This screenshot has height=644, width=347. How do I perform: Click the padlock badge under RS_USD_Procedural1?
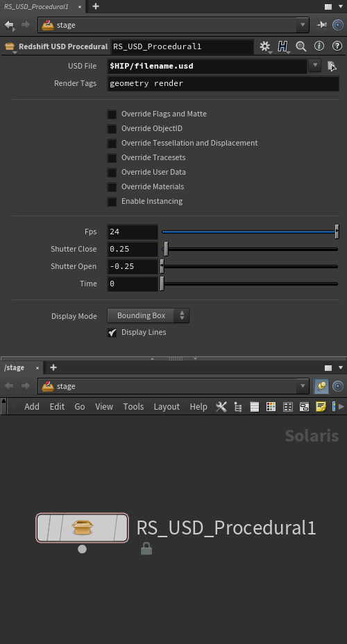(x=146, y=548)
